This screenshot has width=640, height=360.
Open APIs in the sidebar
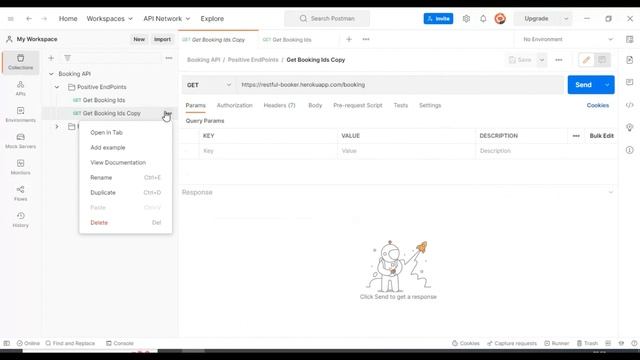(x=20, y=88)
